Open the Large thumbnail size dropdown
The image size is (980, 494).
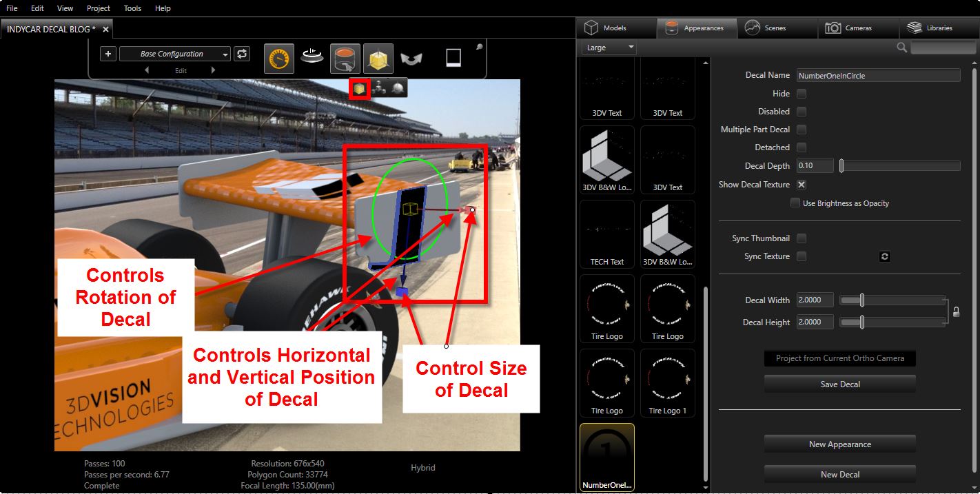[x=609, y=48]
